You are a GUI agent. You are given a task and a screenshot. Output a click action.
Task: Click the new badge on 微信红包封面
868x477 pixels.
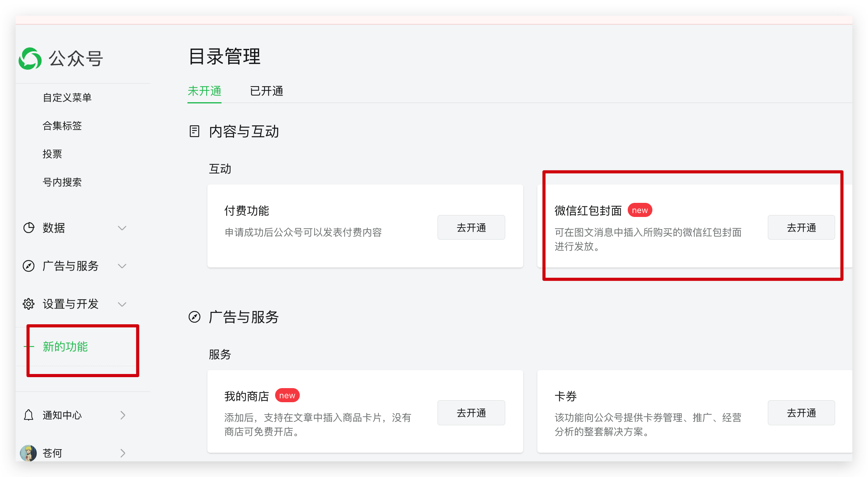[640, 210]
